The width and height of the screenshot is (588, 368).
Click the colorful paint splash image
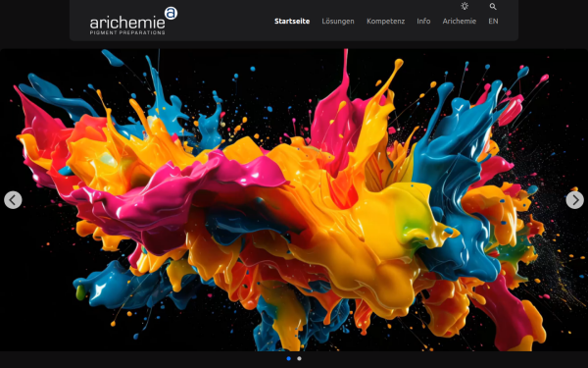[294, 200]
